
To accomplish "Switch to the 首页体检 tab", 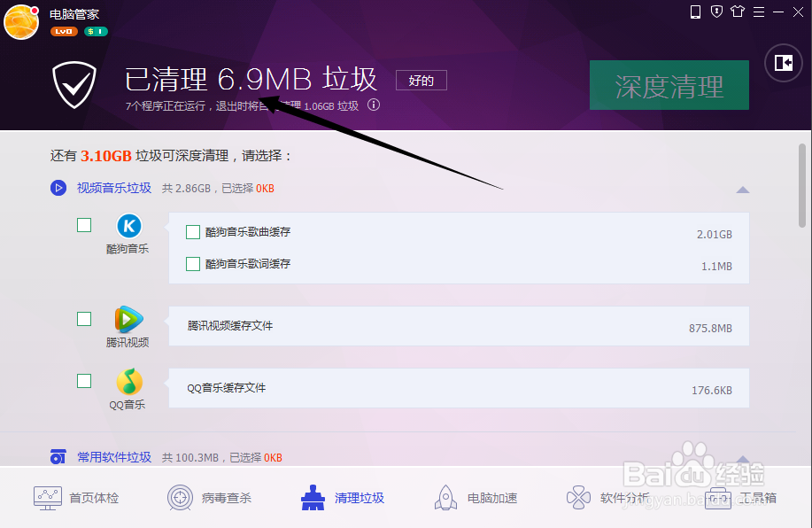I will (x=78, y=497).
